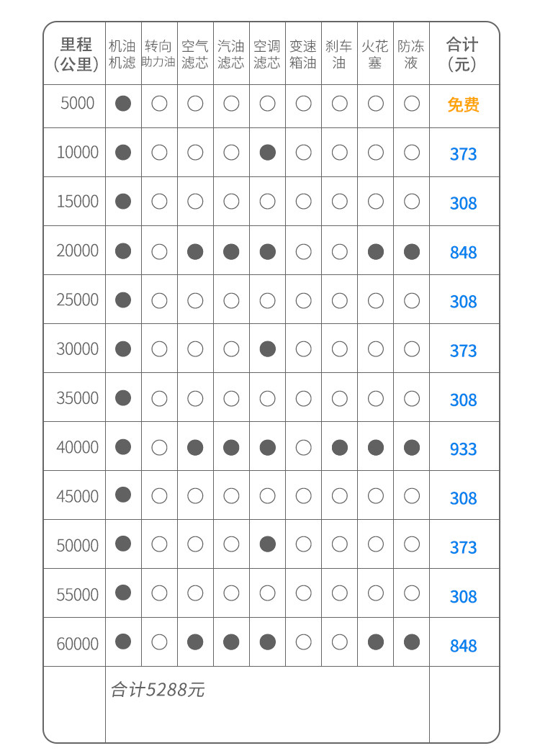
Task: Click the filled 火花塞 circle at 20000 km
Action: coord(375,251)
